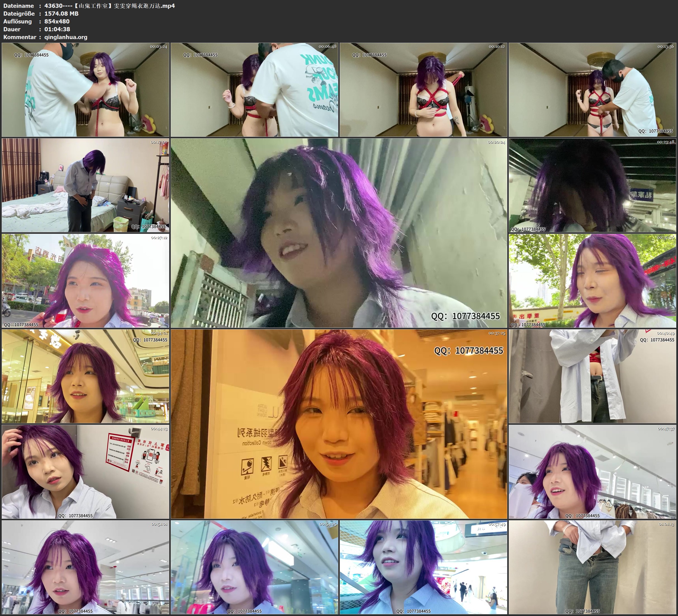Image resolution: width=678 pixels, height=616 pixels.
Task: Click the thumbnail marked 00:40:49
Action: tap(592, 376)
